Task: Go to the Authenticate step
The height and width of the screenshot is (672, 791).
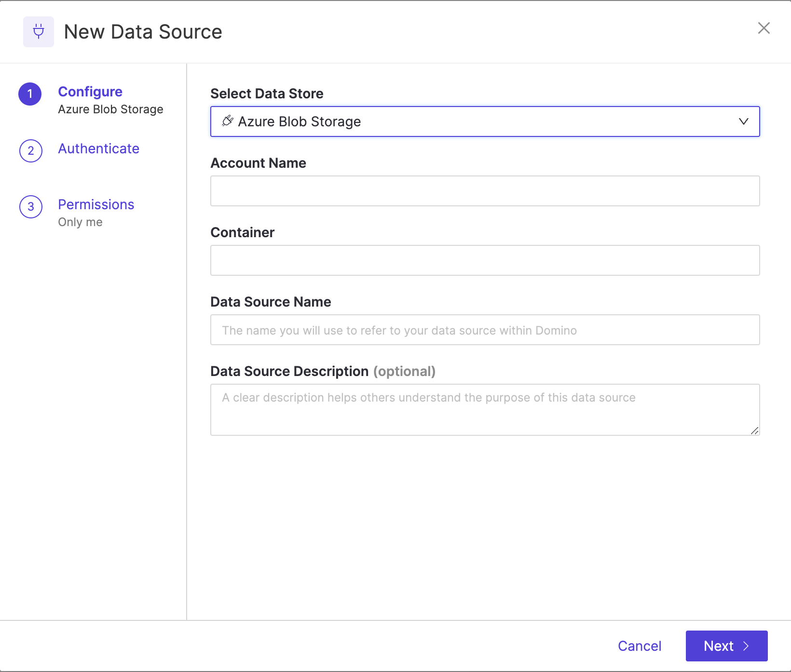Action: 99,148
